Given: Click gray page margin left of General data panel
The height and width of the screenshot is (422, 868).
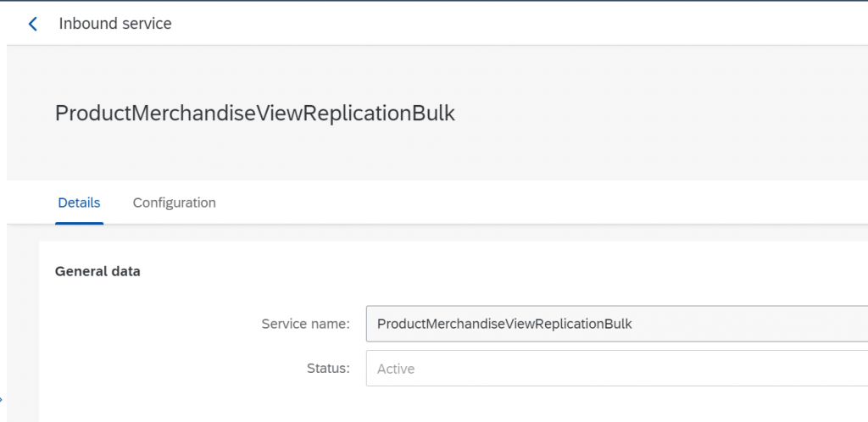Looking at the screenshot, I should [x=23, y=332].
